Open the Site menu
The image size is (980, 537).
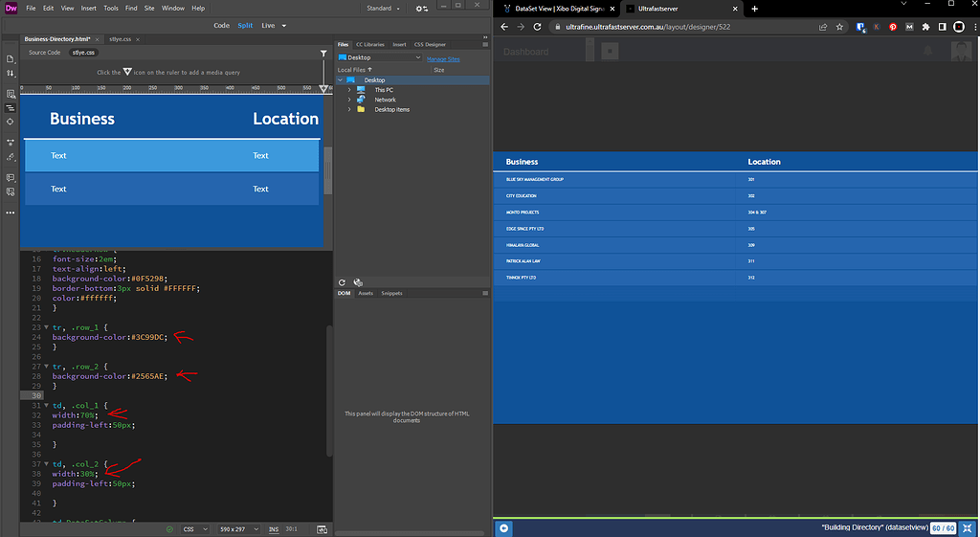149,9
